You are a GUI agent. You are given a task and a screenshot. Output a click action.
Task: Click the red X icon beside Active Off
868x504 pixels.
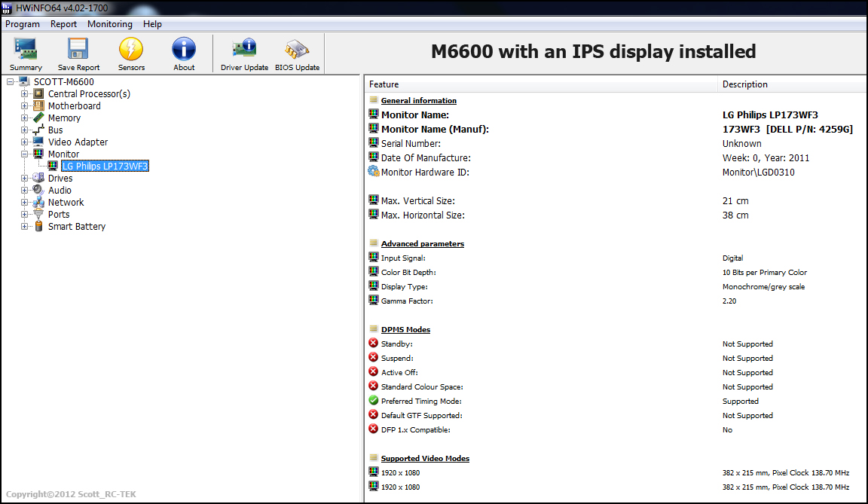tap(374, 371)
